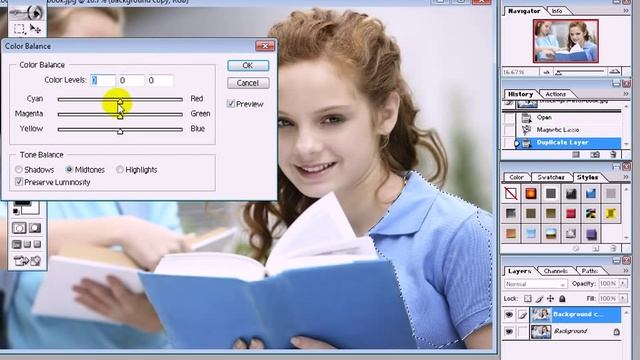Click the first Color Levels input field

coord(102,80)
